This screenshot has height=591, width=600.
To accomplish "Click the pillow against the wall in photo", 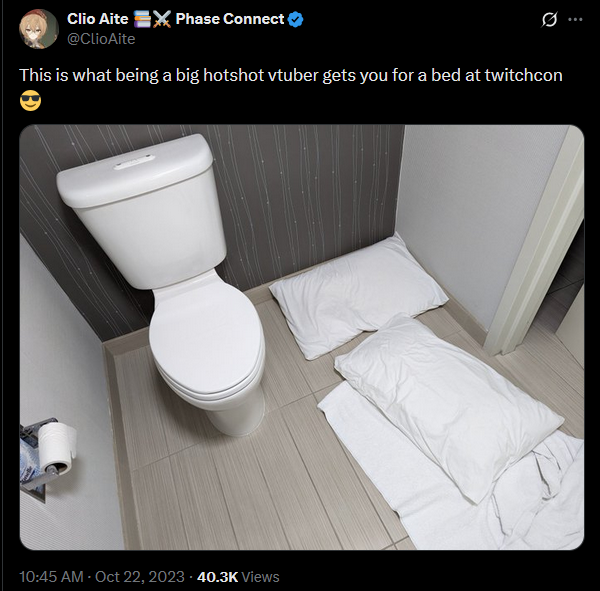I will (x=358, y=295).
